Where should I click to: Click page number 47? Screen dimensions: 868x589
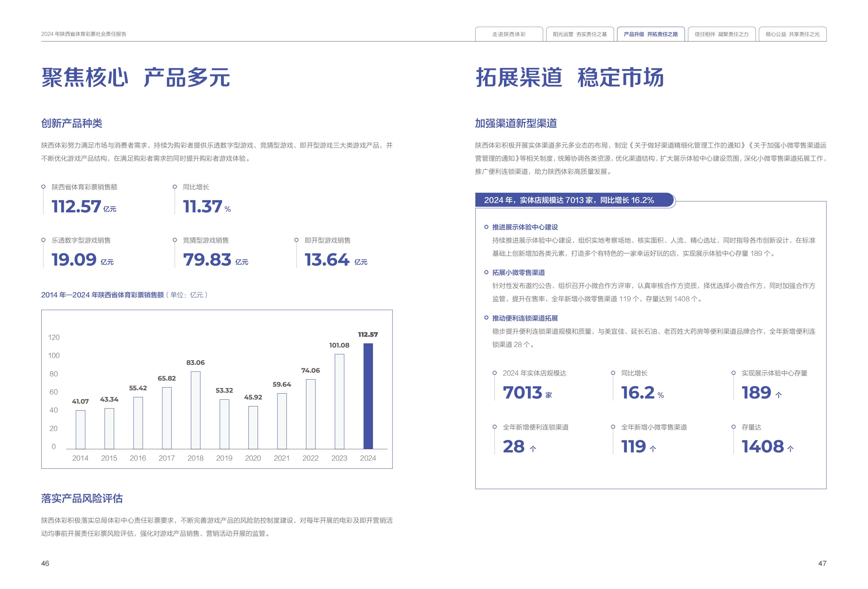822,563
